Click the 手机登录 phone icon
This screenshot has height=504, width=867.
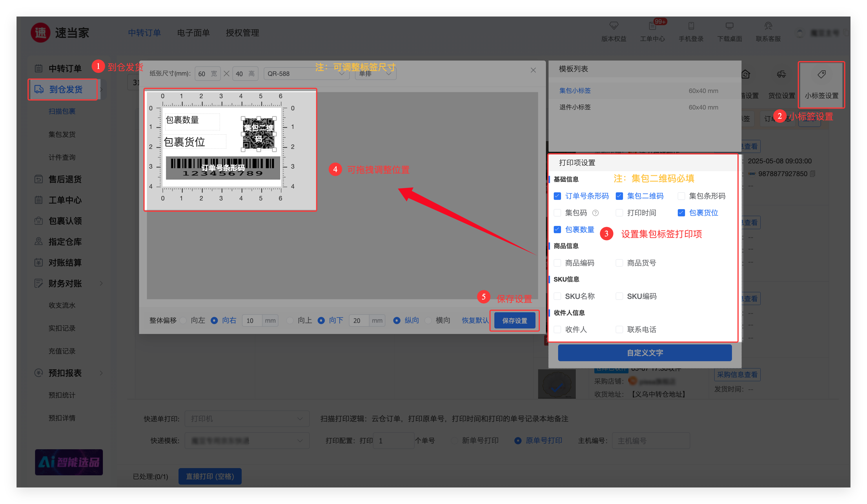tap(691, 26)
